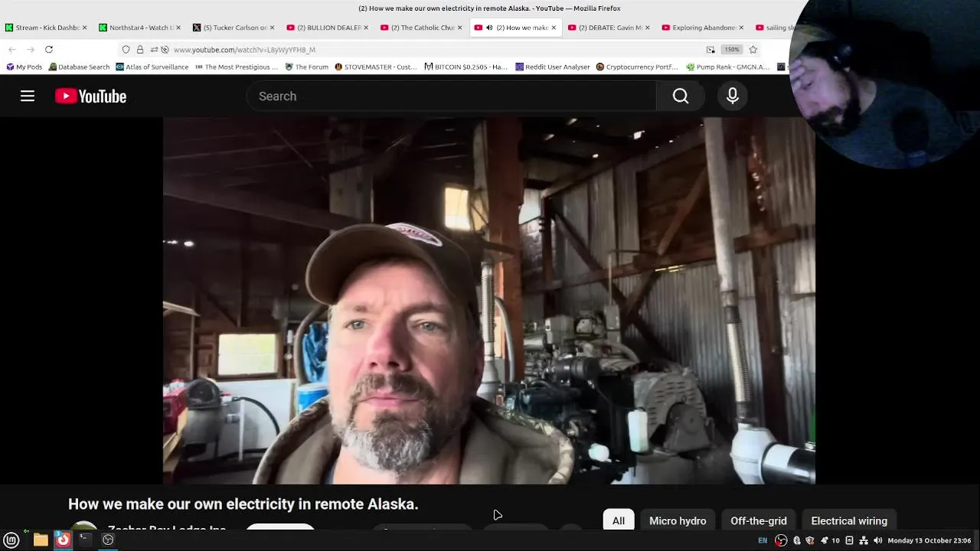Open the Reddit User Analyser bookmark
Screen dimensions: 980x551
[x=552, y=67]
